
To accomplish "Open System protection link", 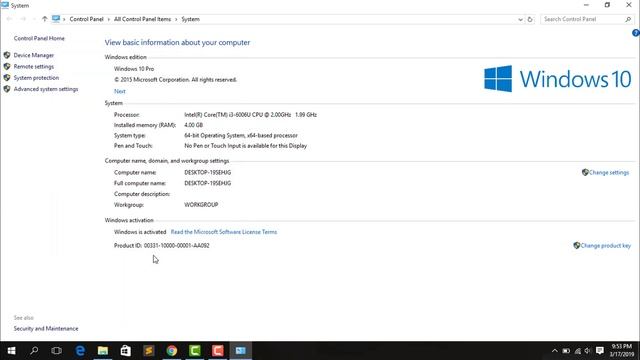I will click(36, 78).
